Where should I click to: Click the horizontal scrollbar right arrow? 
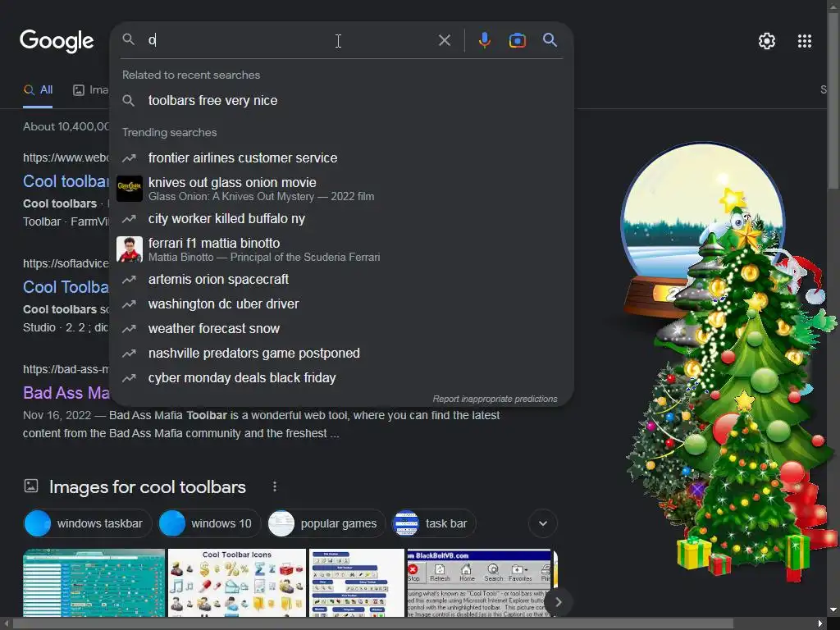(820, 623)
